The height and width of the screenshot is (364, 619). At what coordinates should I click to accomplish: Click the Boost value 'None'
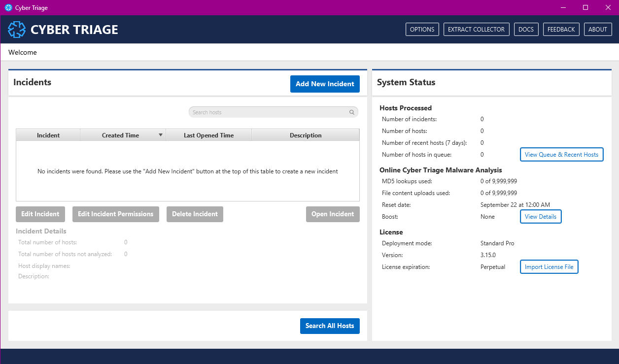click(x=487, y=217)
